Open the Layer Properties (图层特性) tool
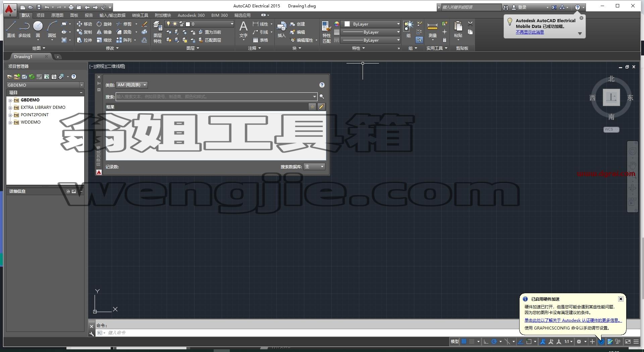Viewport: 644px width, 352px height. [158, 32]
